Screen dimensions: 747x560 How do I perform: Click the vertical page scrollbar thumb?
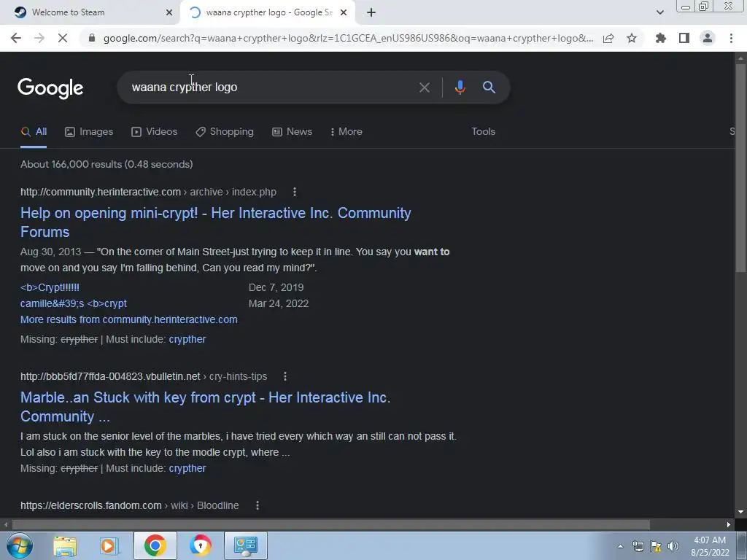[x=740, y=167]
